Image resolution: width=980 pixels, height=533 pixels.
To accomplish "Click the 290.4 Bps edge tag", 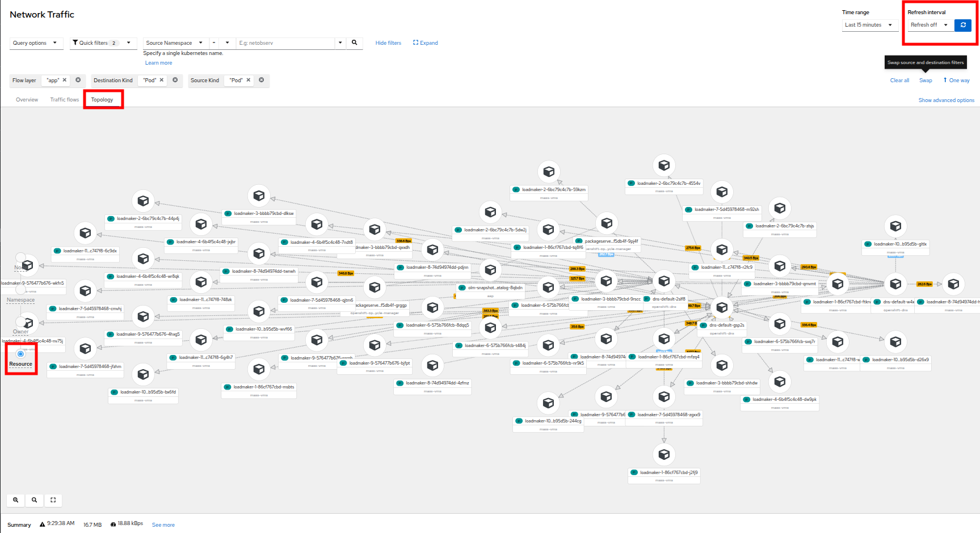I will pyautogui.click(x=809, y=267).
